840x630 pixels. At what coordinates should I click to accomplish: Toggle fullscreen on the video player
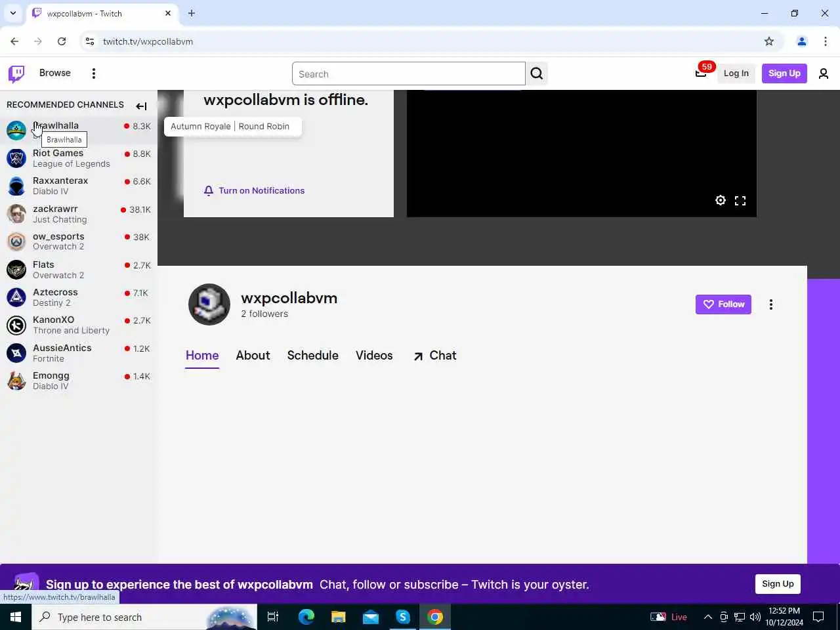(740, 201)
